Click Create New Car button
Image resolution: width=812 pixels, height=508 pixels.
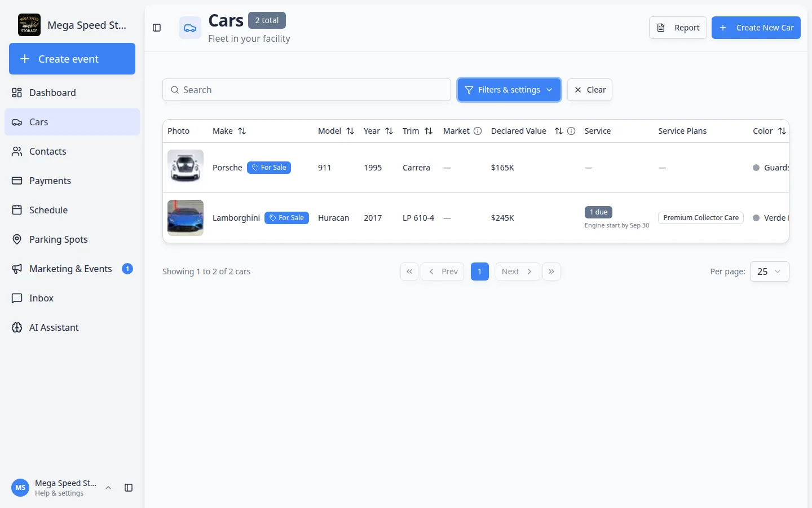click(x=756, y=28)
